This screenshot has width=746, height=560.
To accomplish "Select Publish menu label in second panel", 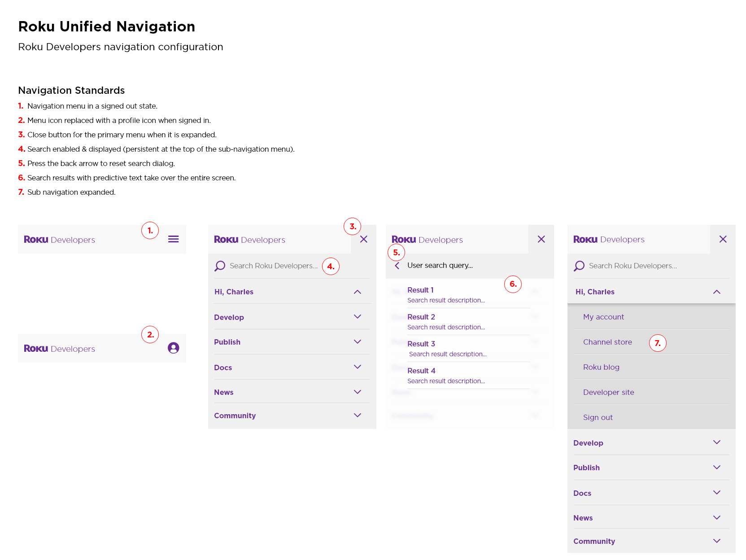I will point(227,342).
